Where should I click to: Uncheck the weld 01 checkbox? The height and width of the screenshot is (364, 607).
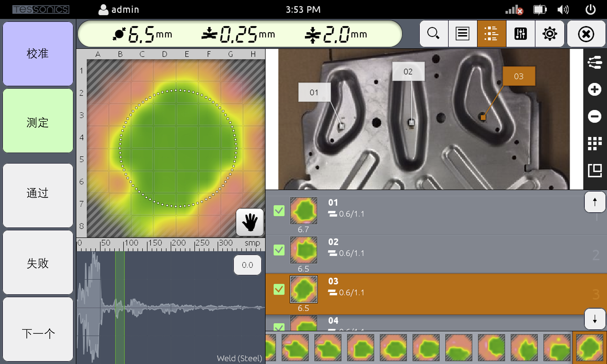[279, 211]
